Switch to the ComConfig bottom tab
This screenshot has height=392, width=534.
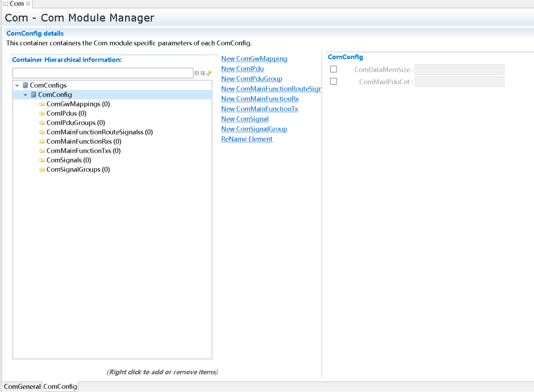(60, 386)
